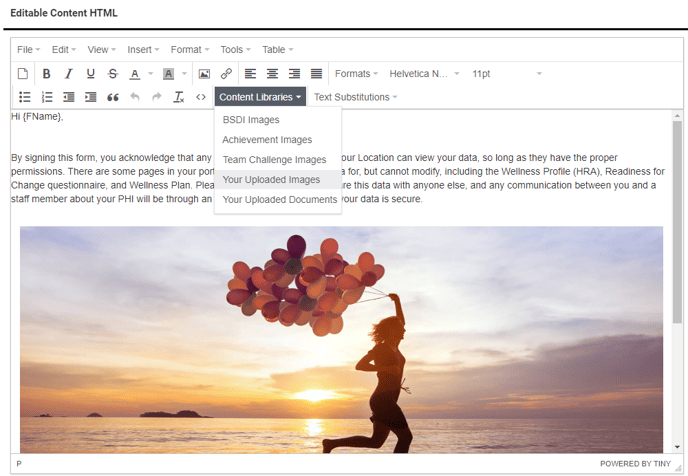
Task: Open the Text Substitutions dropdown
Action: 355,97
